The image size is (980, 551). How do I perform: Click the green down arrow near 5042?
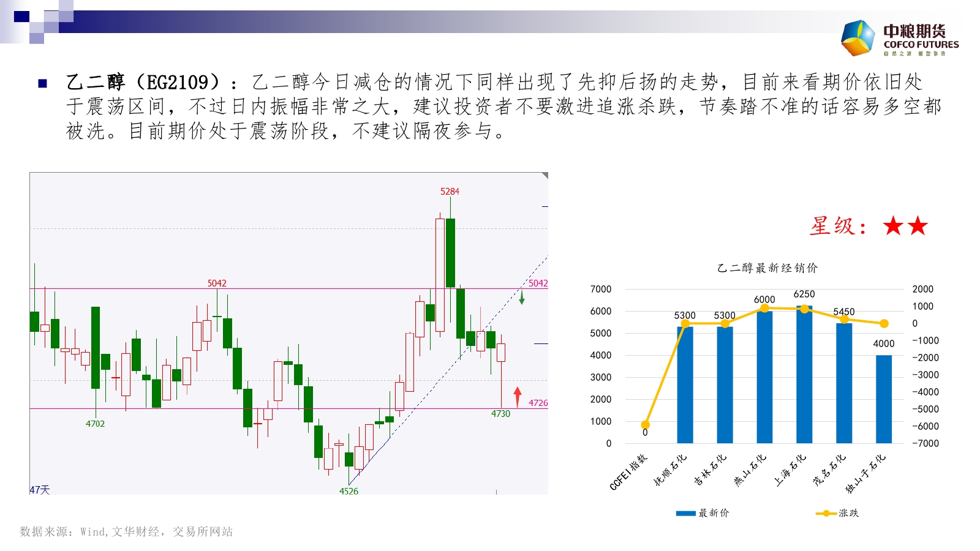522,298
